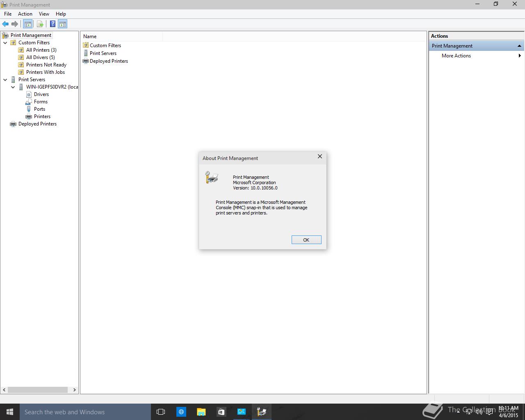Viewport: 525px width, 420px height.
Task: Click the Print Management taskbar icon
Action: (261, 412)
